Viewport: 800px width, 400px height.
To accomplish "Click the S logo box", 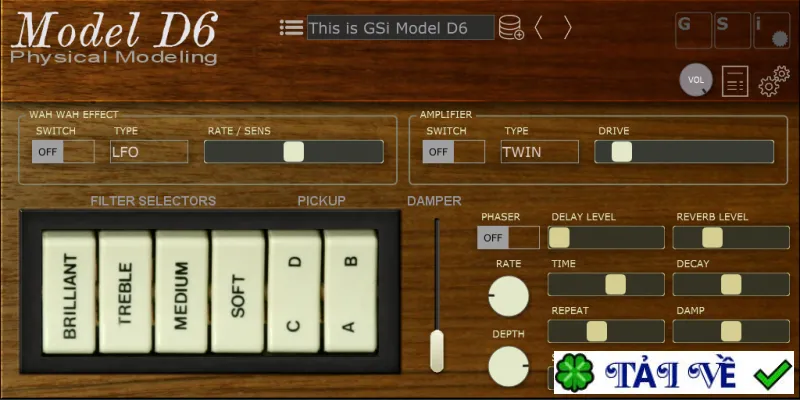I will tap(733, 31).
